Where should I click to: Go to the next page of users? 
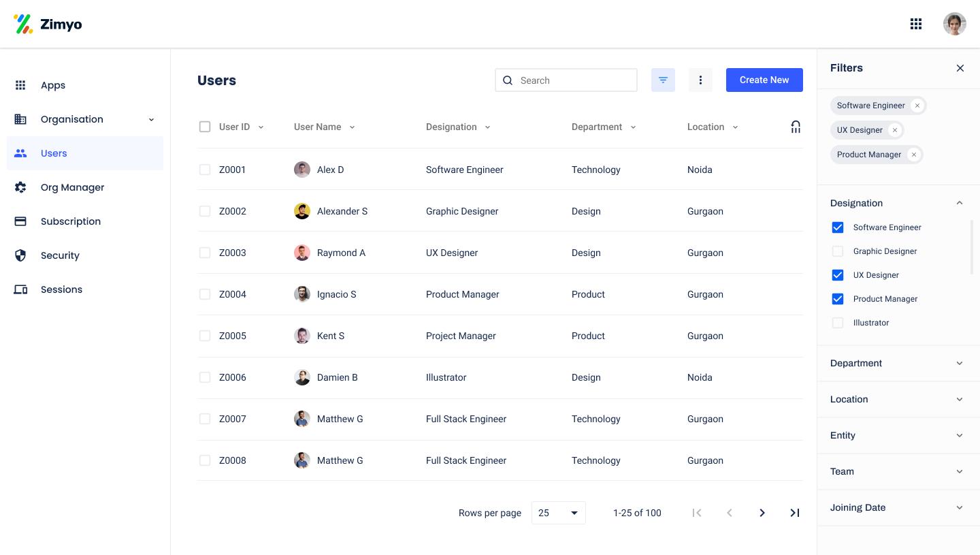[762, 513]
